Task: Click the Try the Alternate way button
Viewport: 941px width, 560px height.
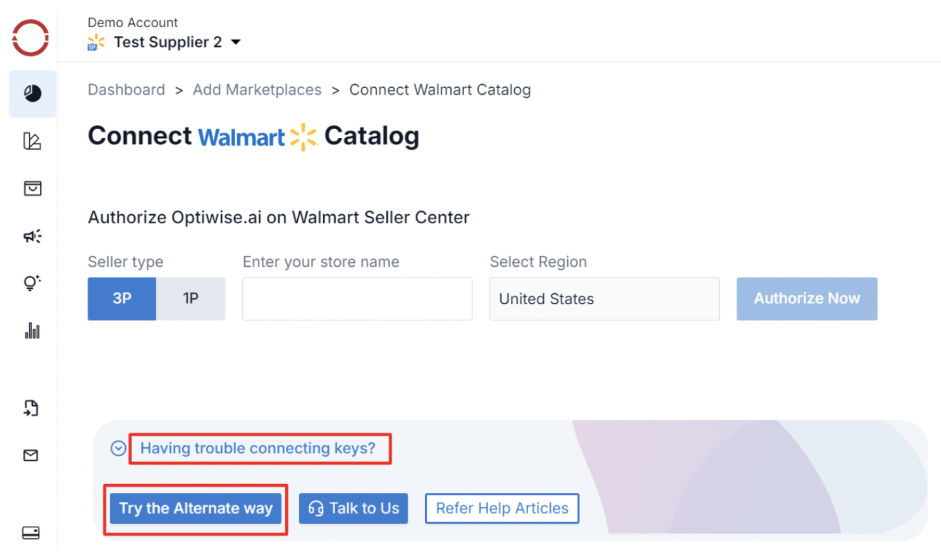Action: [195, 509]
